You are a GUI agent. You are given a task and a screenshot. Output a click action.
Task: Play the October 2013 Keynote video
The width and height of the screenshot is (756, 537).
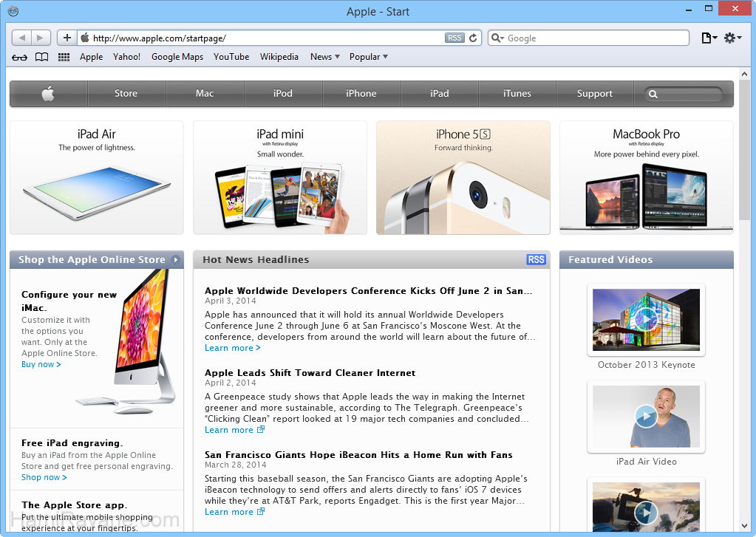[646, 319]
